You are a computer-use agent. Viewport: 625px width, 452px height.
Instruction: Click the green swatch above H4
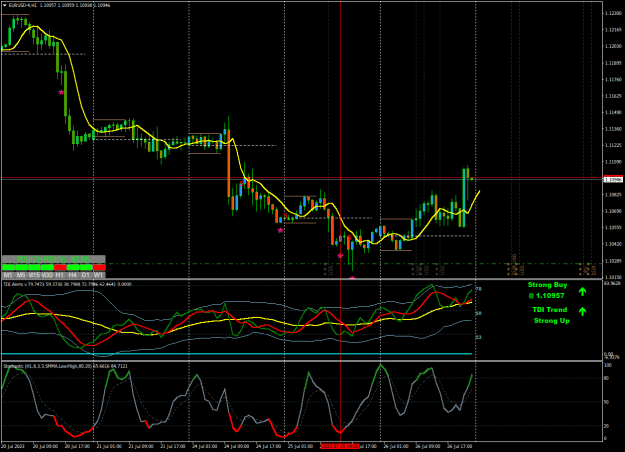coord(73,267)
